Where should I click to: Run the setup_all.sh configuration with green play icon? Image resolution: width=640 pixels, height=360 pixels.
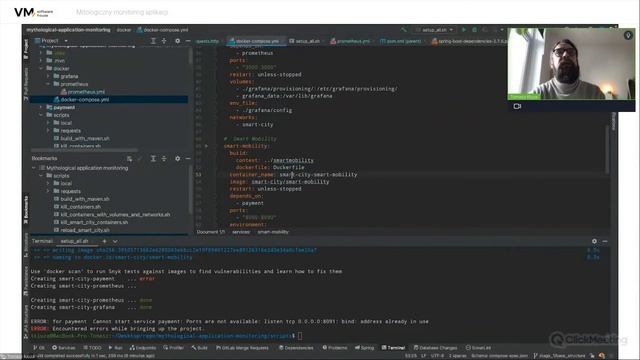(x=464, y=30)
